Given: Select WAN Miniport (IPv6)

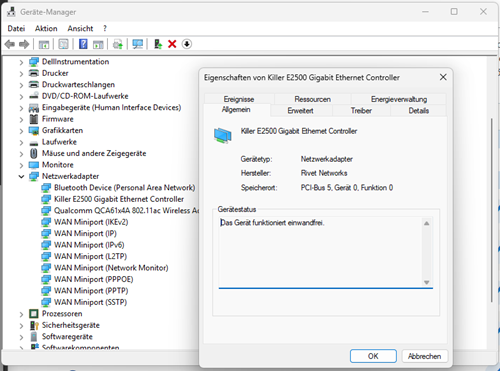Looking at the screenshot, I should pos(89,245).
